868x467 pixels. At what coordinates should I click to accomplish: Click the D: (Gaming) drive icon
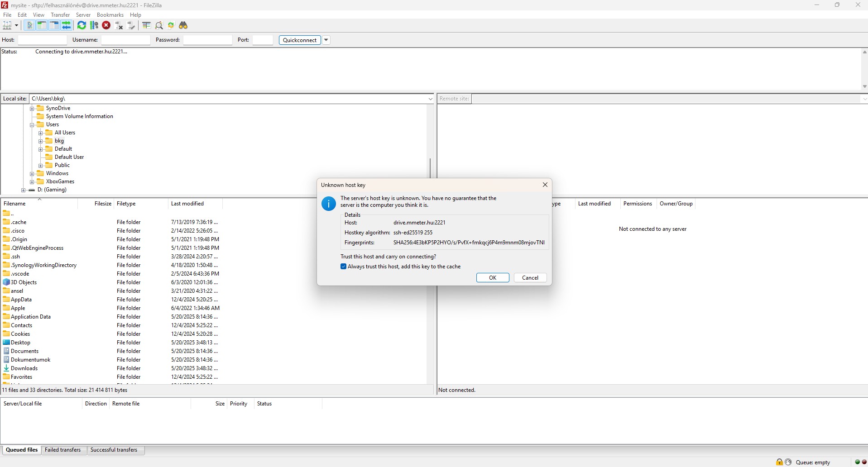tap(32, 190)
